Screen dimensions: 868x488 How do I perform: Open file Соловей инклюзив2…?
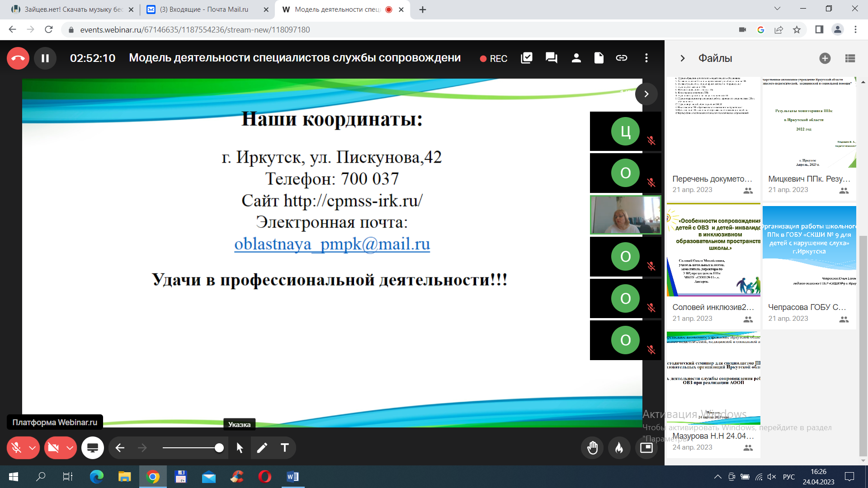point(713,267)
